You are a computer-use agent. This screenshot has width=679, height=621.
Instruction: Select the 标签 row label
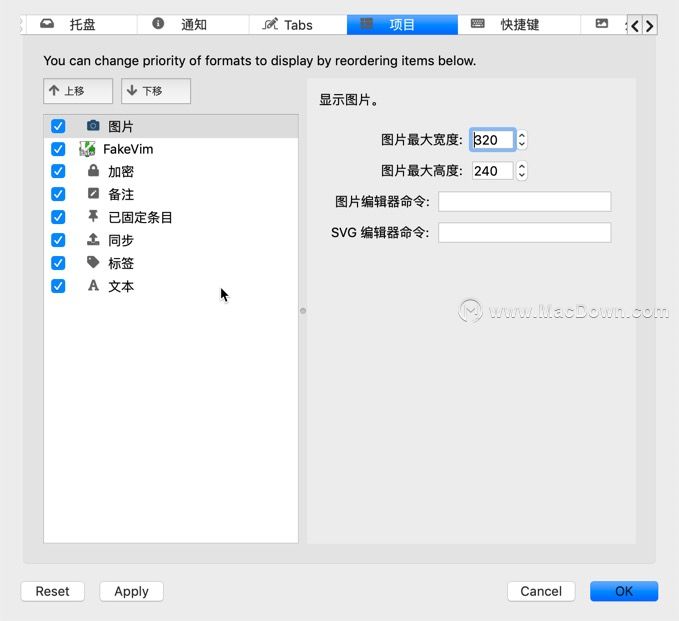coord(121,263)
